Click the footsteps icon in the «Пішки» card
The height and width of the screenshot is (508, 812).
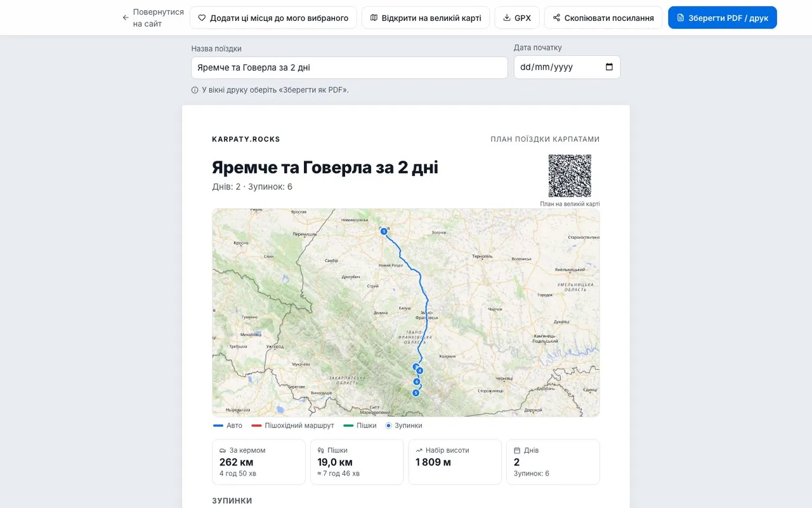pyautogui.click(x=321, y=450)
